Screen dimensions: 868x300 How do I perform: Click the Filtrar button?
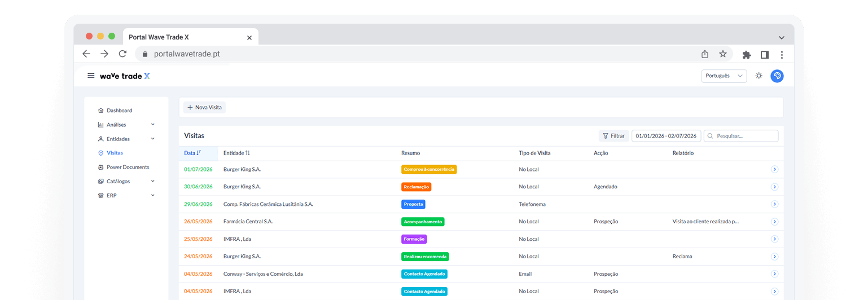coord(613,136)
